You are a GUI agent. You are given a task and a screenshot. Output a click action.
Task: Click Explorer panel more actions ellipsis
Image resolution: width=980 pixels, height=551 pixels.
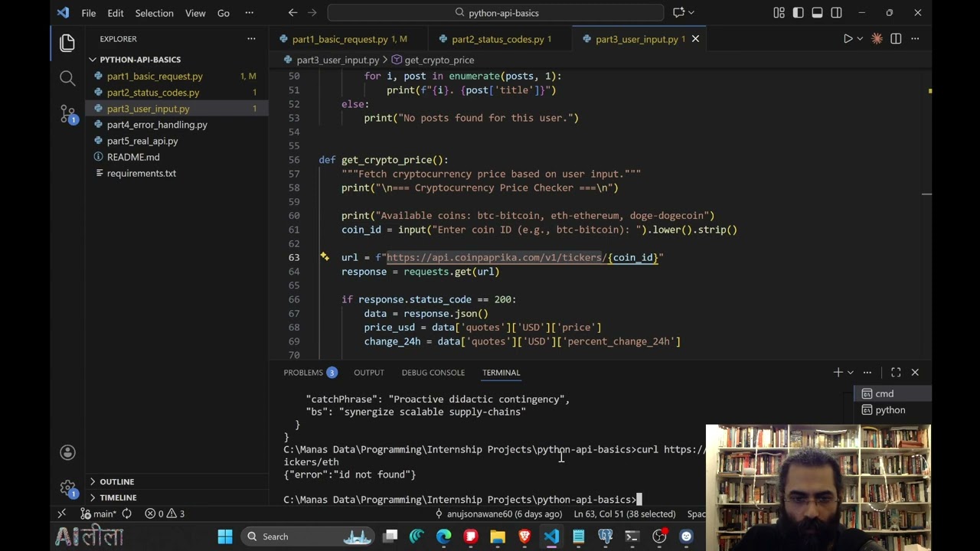251,38
